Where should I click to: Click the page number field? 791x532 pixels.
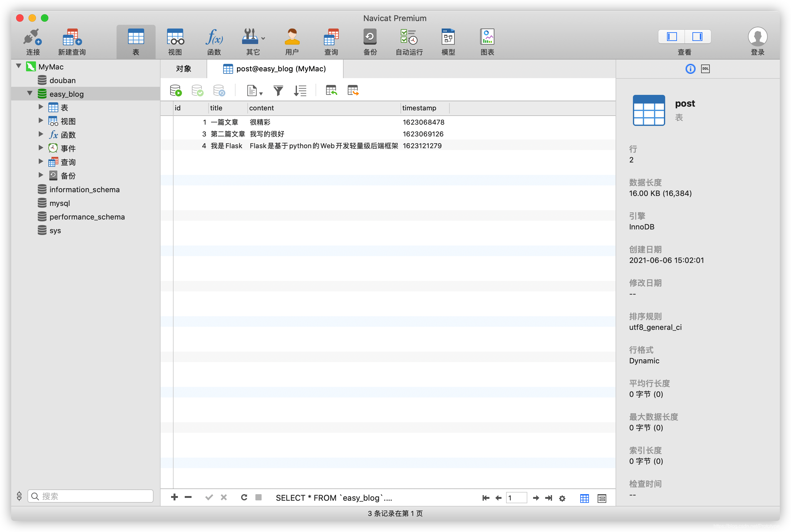516,498
